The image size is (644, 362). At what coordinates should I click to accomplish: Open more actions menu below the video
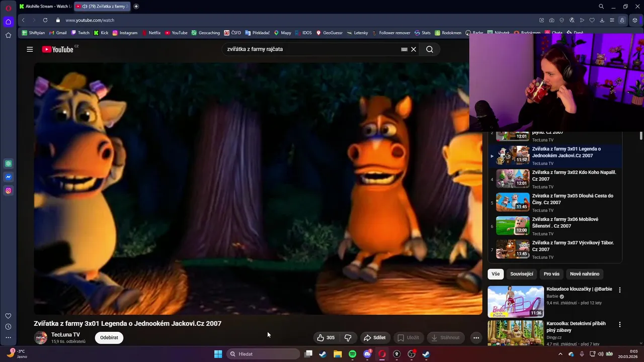coord(476,338)
